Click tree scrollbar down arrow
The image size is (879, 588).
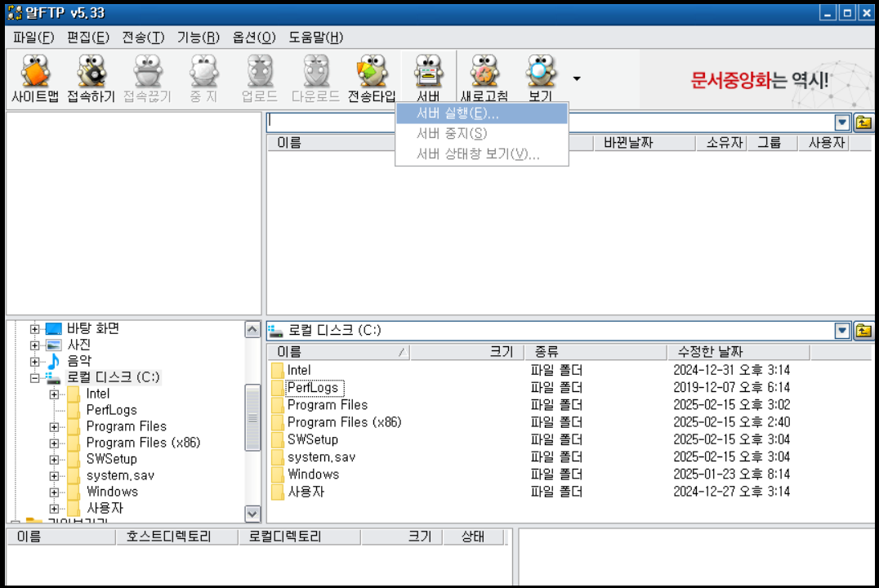[252, 514]
